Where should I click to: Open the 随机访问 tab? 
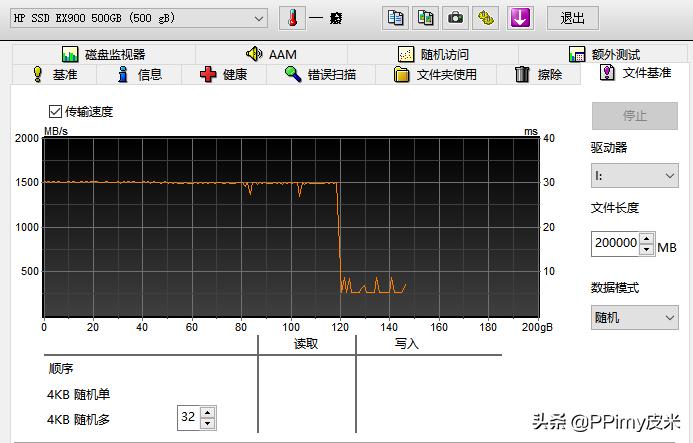pos(433,54)
